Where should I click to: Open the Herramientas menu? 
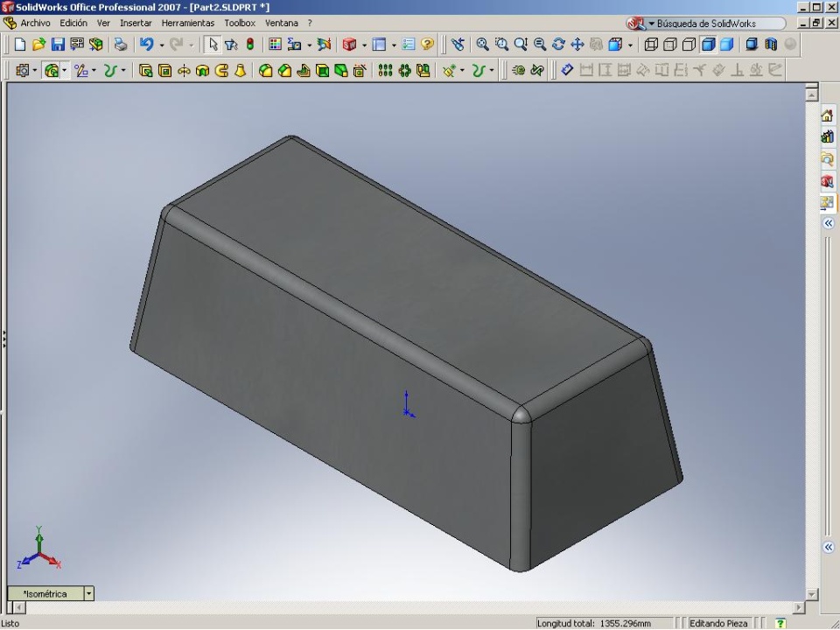(x=187, y=23)
